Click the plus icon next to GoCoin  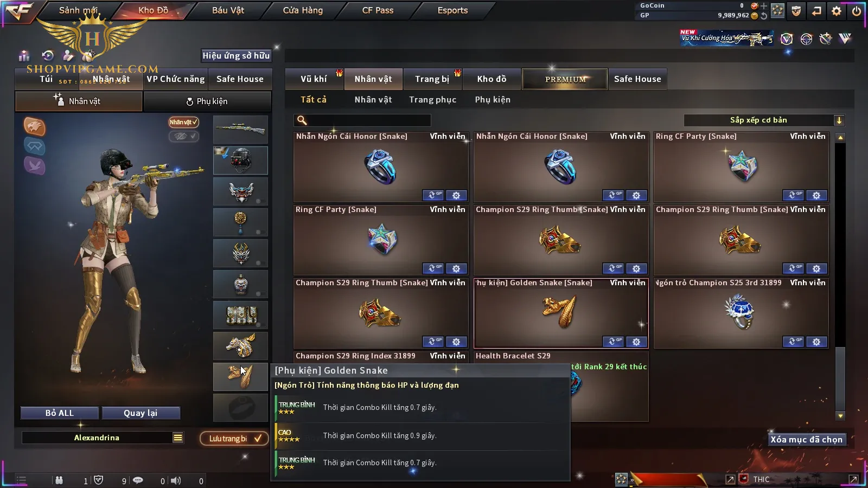764,6
